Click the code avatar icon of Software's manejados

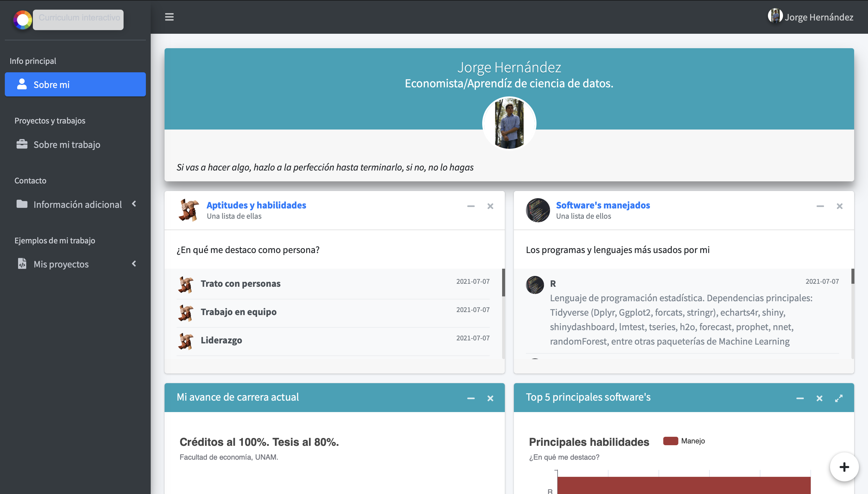pos(538,210)
